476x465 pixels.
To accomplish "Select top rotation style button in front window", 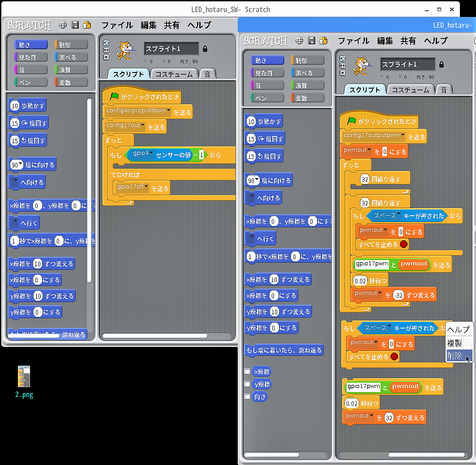I will [x=343, y=59].
